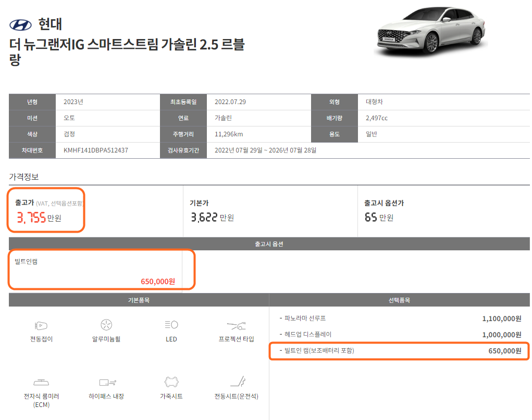Click the 알루미늄휠 wheel icon
532x420 pixels.
point(106,325)
